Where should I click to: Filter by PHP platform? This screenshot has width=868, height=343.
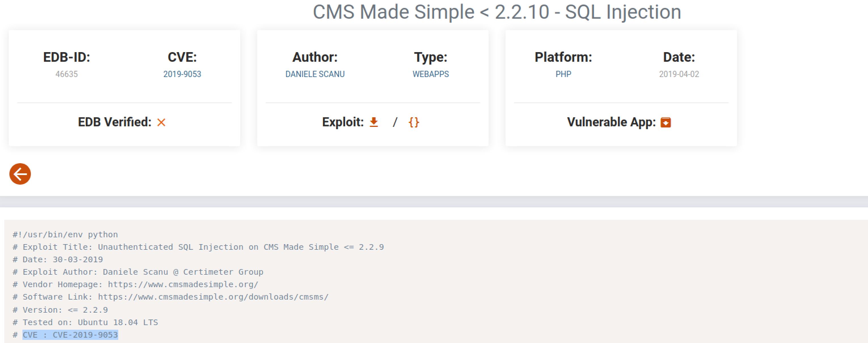coord(563,74)
